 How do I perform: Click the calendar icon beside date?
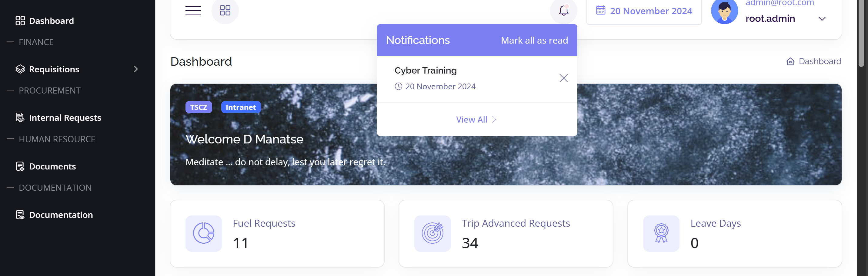(x=600, y=10)
